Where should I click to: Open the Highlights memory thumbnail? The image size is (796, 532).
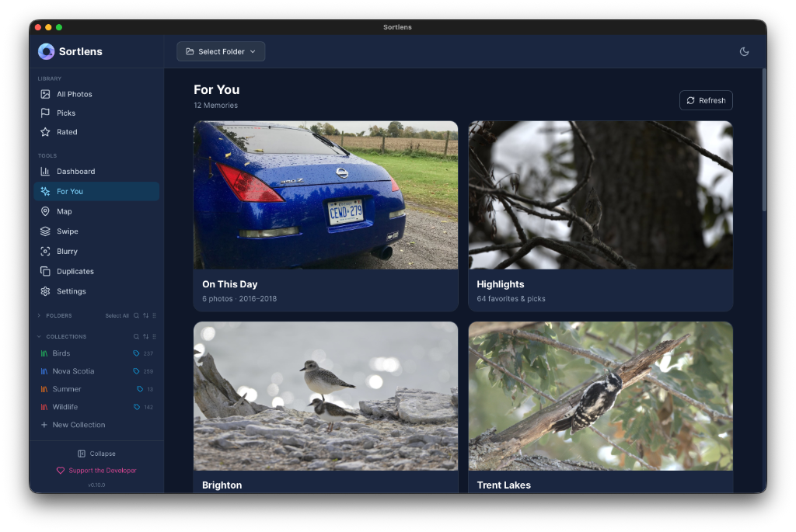coord(601,195)
